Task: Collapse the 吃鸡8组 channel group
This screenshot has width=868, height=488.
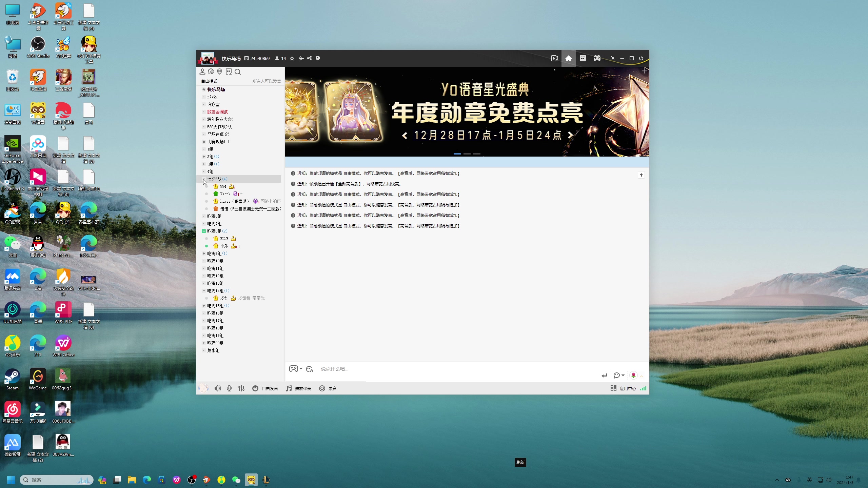Action: (x=204, y=231)
